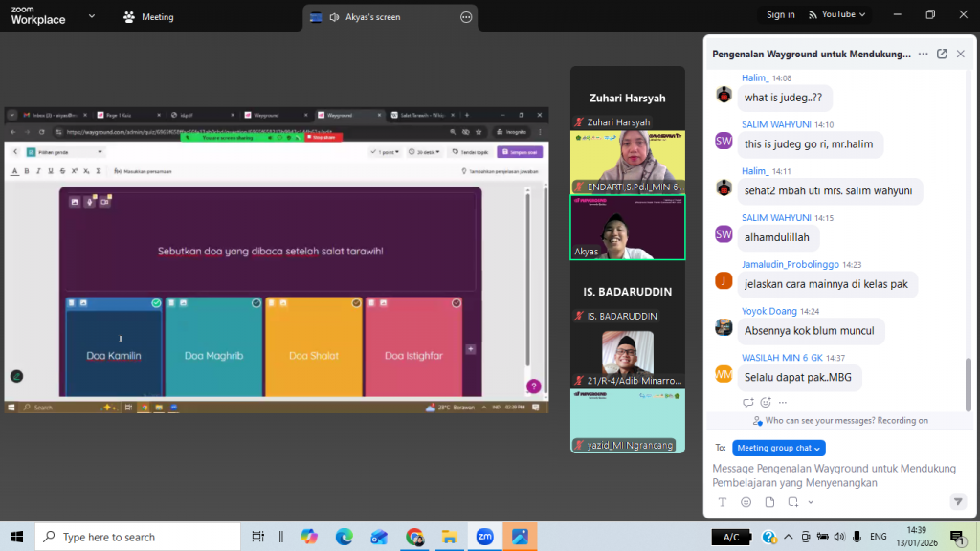Viewport: 980px width, 551px height.
Task: Pop out the chat panel window
Action: coord(942,55)
